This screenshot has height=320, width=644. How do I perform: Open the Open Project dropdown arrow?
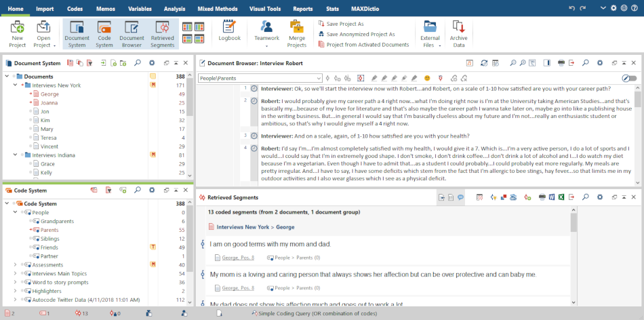(x=54, y=45)
